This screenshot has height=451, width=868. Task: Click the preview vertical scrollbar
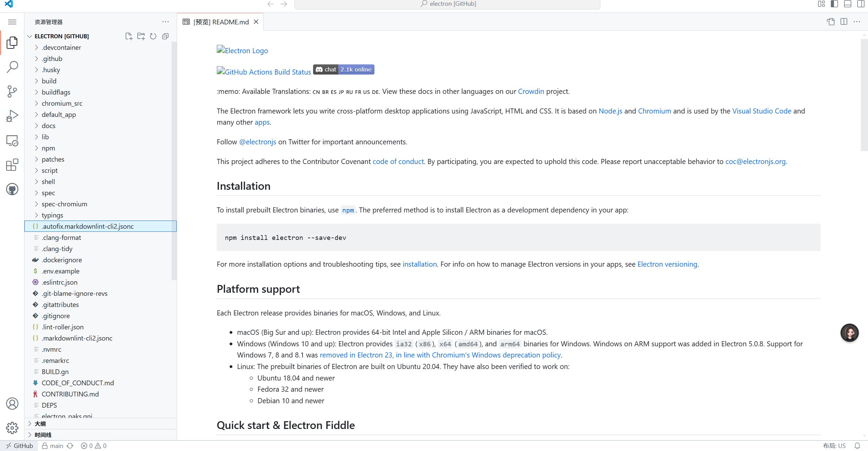pyautogui.click(x=864, y=95)
